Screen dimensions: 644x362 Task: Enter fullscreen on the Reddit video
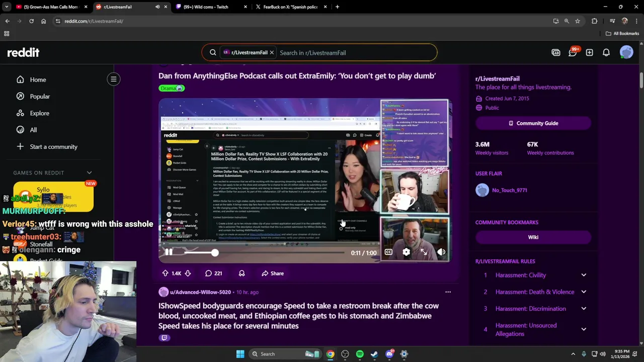click(x=424, y=252)
